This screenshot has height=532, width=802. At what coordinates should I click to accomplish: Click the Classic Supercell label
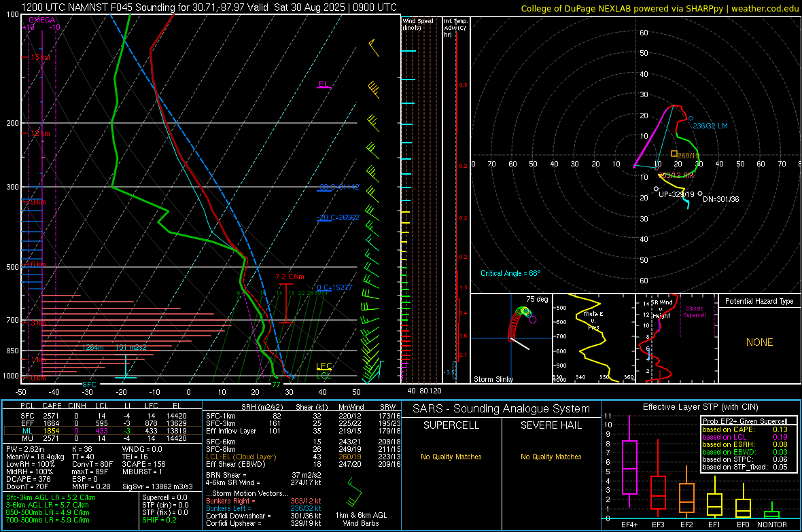(x=695, y=312)
